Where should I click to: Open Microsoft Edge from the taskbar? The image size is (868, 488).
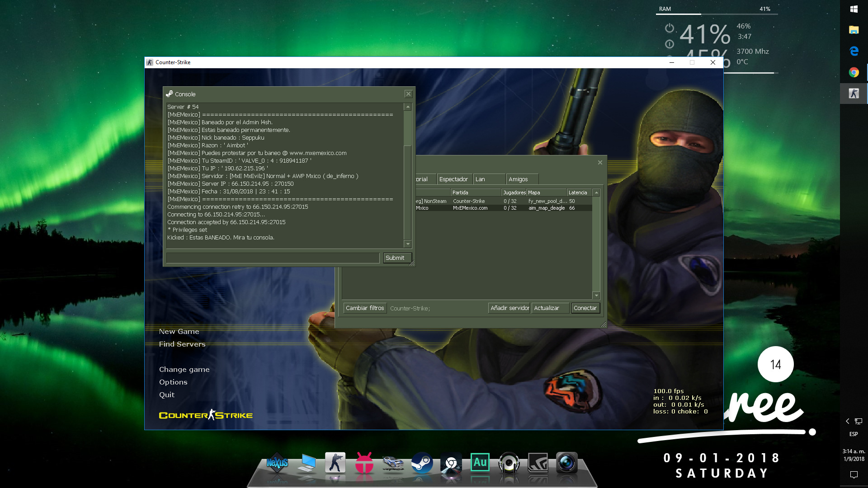[854, 51]
